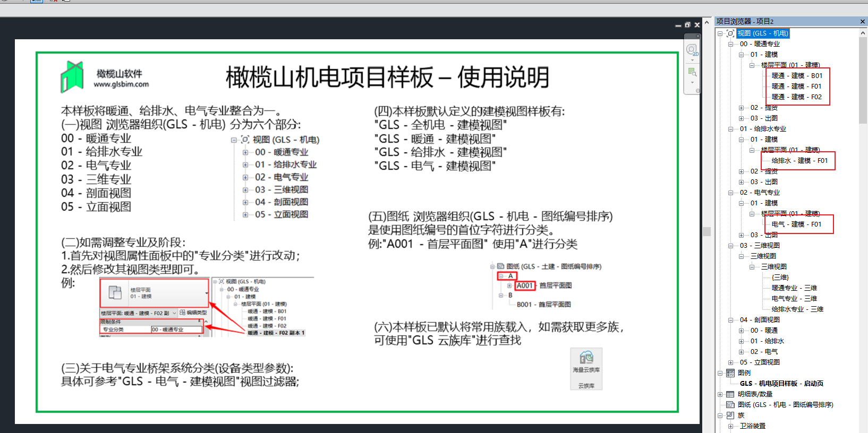Activate the zoom region tool in navigation bar
The image size is (868, 433).
(692, 72)
